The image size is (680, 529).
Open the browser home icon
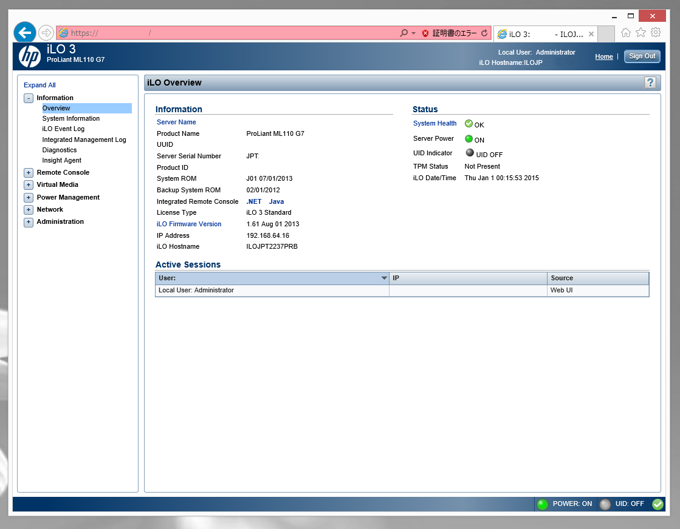[x=626, y=33]
